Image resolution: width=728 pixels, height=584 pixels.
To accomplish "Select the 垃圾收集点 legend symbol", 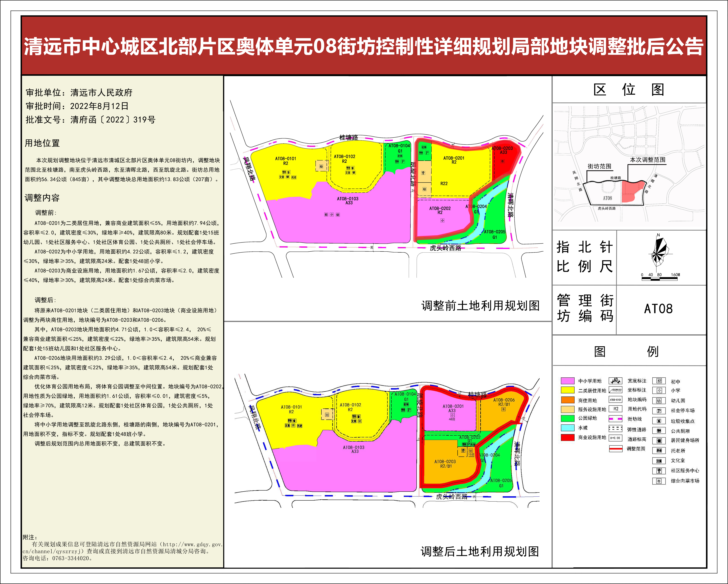I will click(659, 421).
